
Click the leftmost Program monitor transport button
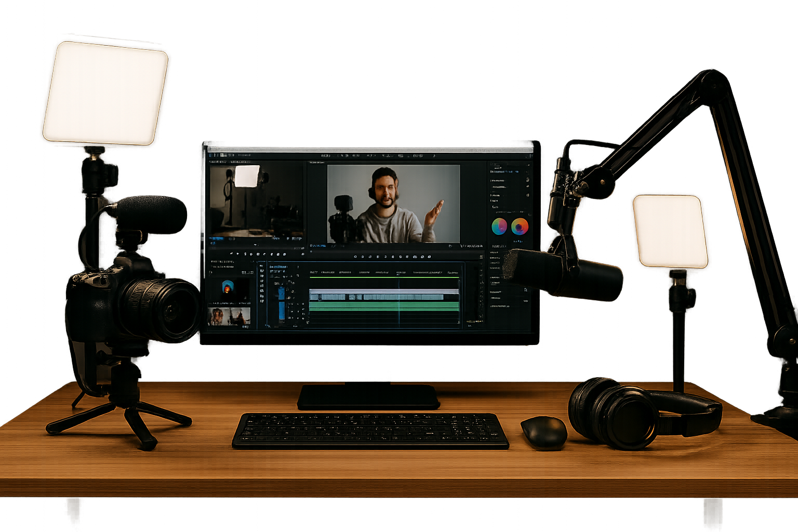[x=355, y=257]
